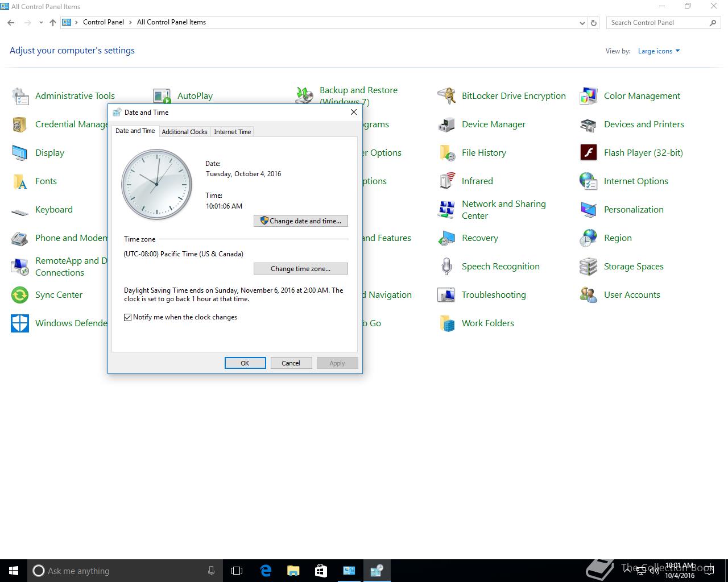Open the AutoPlay icon
Viewport: 728px width, 582px height.
(x=162, y=96)
